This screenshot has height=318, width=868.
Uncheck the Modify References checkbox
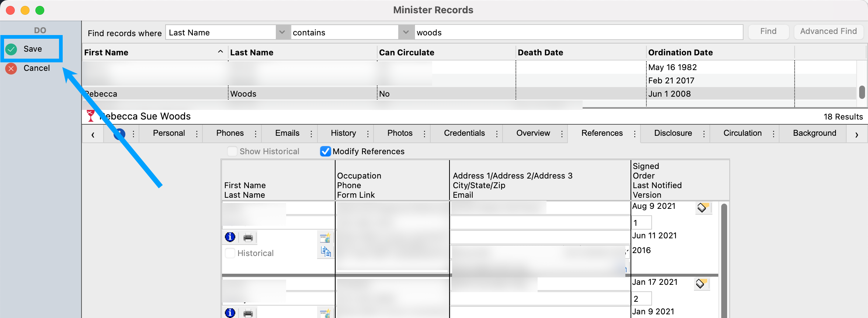[325, 151]
